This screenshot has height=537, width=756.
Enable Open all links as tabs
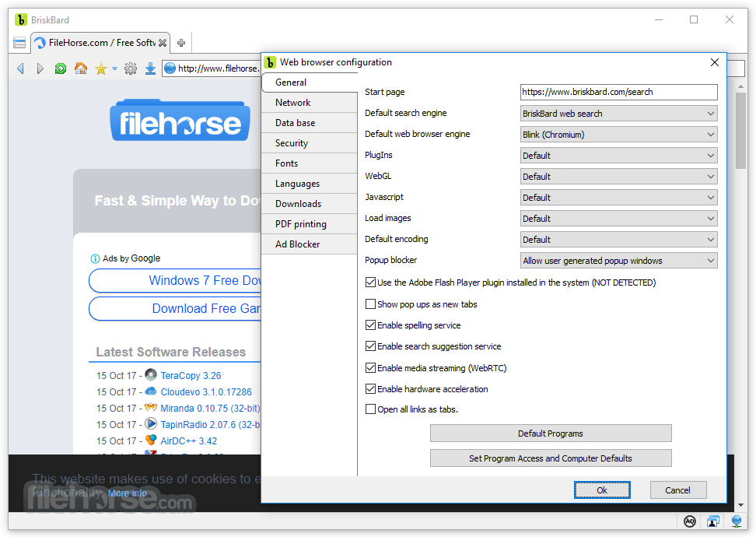(370, 409)
